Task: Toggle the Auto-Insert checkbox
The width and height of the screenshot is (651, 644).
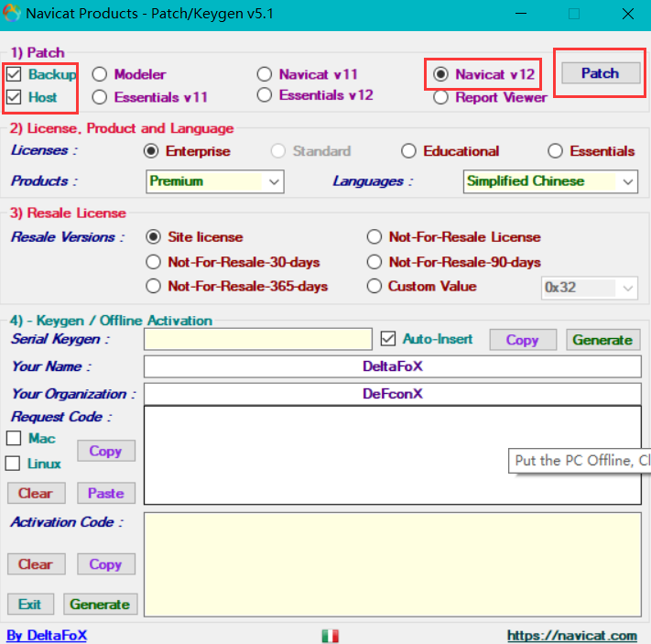Action: point(388,339)
